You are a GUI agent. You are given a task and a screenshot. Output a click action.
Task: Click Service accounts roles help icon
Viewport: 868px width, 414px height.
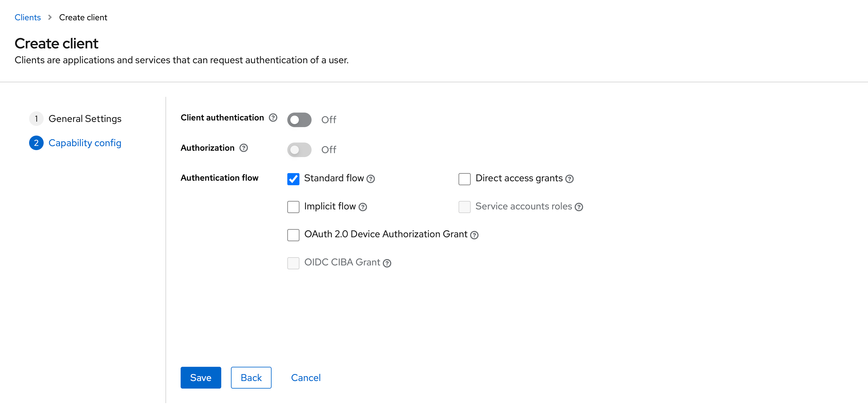tap(579, 207)
